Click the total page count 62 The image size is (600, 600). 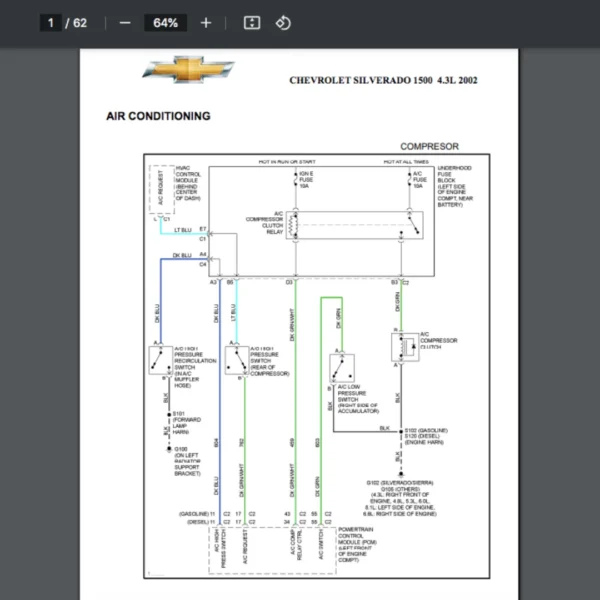pos(79,23)
